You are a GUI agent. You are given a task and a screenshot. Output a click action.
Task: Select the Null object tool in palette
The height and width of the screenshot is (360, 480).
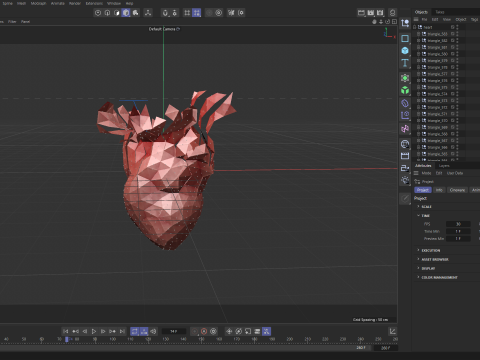tap(405, 23)
